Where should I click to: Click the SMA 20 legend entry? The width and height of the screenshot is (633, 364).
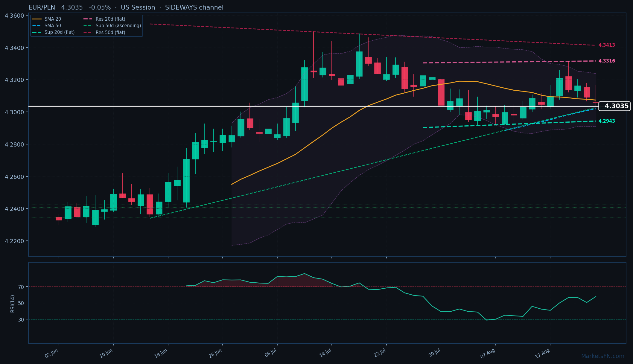tap(46, 19)
